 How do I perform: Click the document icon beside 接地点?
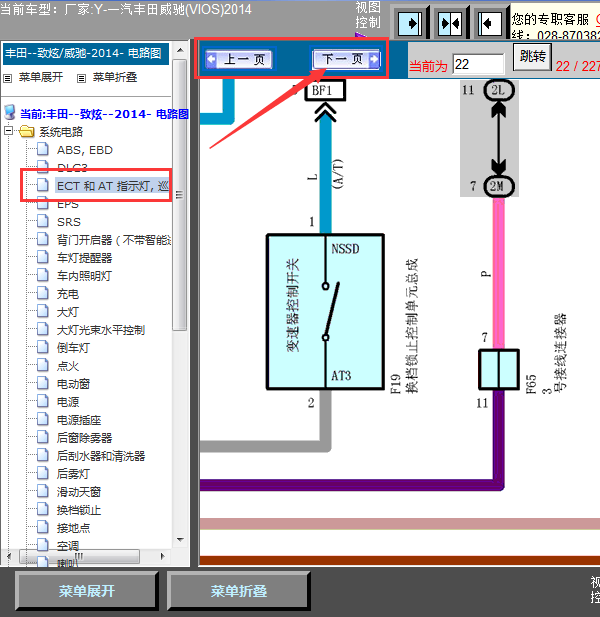(x=42, y=526)
